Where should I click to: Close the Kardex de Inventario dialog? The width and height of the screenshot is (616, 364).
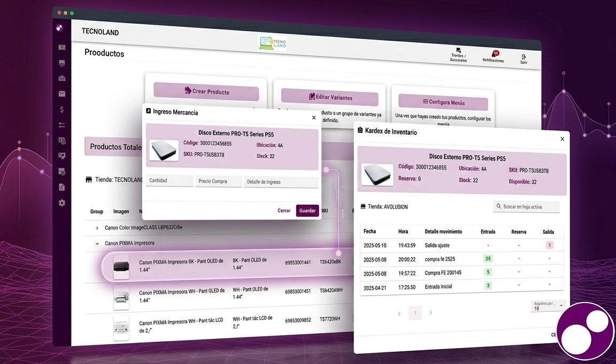(x=562, y=139)
